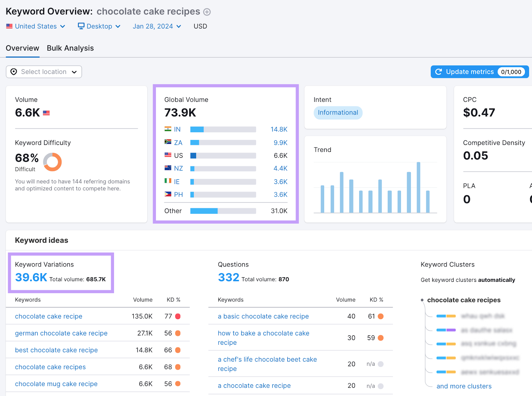Switch to the Bulk Analysis tab
This screenshot has width=532, height=396.
70,48
